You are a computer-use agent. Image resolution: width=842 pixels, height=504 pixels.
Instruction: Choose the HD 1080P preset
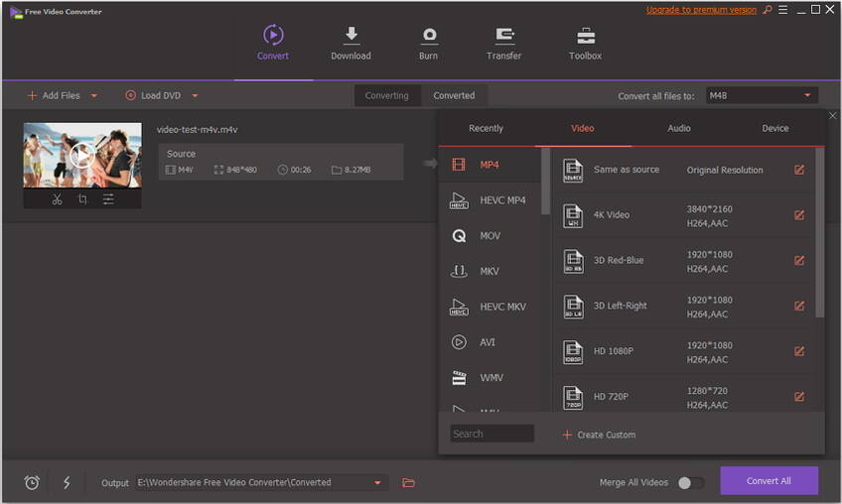tap(682, 351)
